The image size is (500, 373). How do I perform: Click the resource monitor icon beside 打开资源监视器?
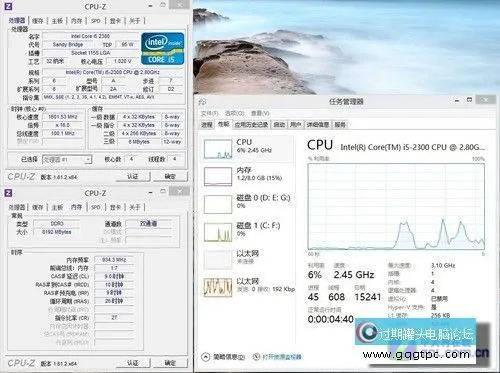(x=256, y=357)
